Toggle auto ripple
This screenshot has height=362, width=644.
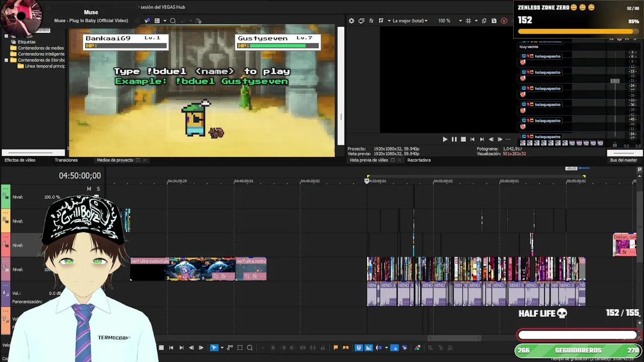click(379, 347)
